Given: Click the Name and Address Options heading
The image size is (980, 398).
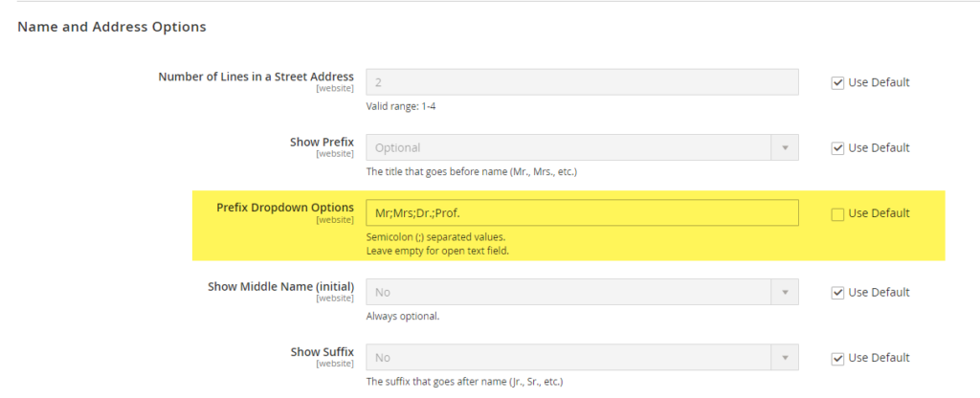Looking at the screenshot, I should tap(112, 27).
